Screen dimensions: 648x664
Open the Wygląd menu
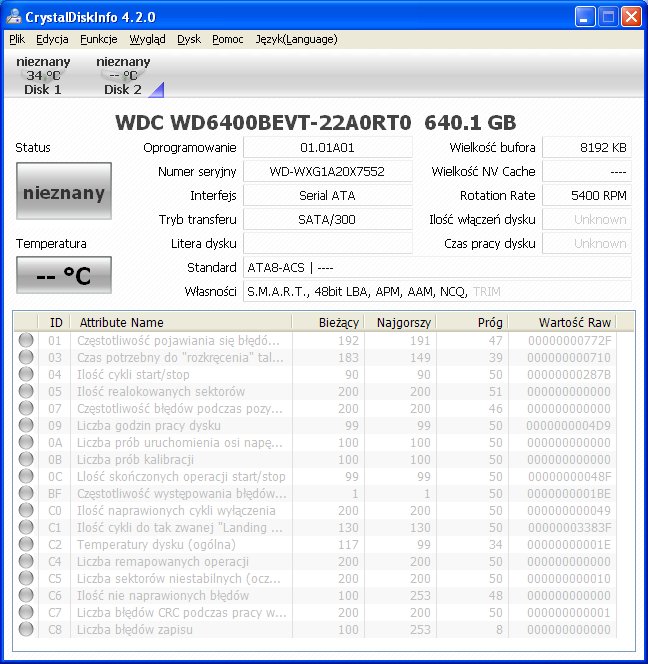coord(147,39)
